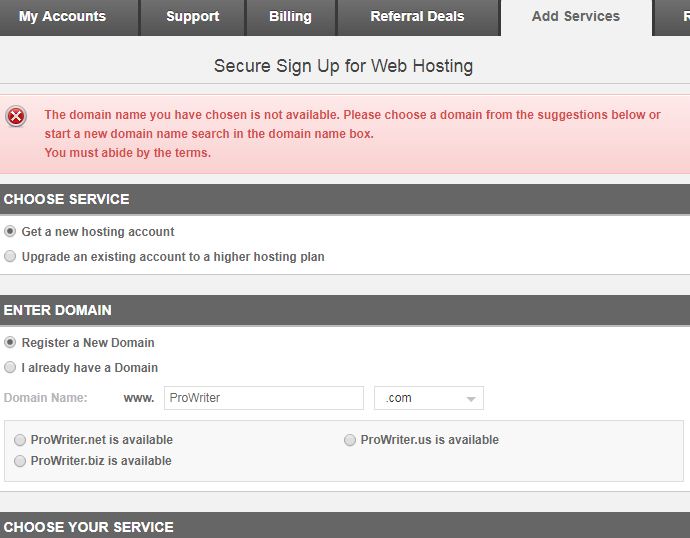690x538 pixels.
Task: Click the 'Domain Name:' label
Action: pyautogui.click(x=45, y=398)
